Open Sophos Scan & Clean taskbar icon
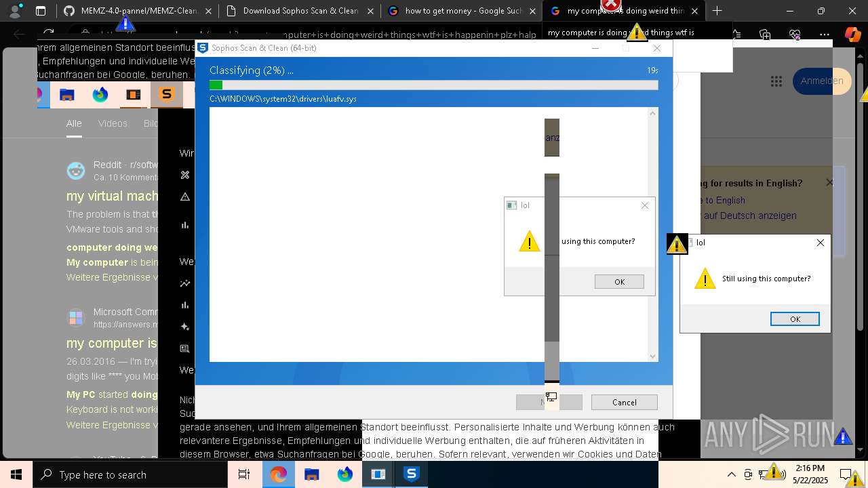The height and width of the screenshot is (488, 868). tap(412, 474)
